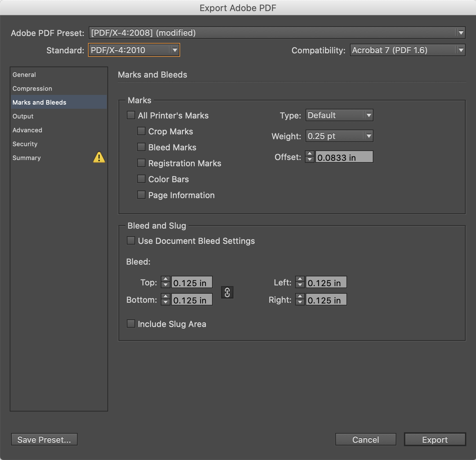Viewport: 476px width, 460px height.
Task: Toggle Page Information checkbox
Action: pyautogui.click(x=141, y=195)
